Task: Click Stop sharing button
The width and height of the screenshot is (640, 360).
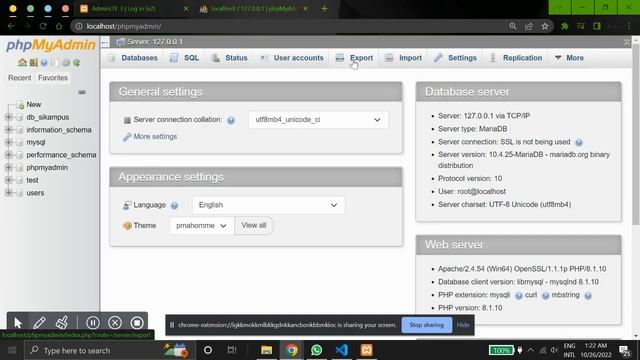Action: 427,325
